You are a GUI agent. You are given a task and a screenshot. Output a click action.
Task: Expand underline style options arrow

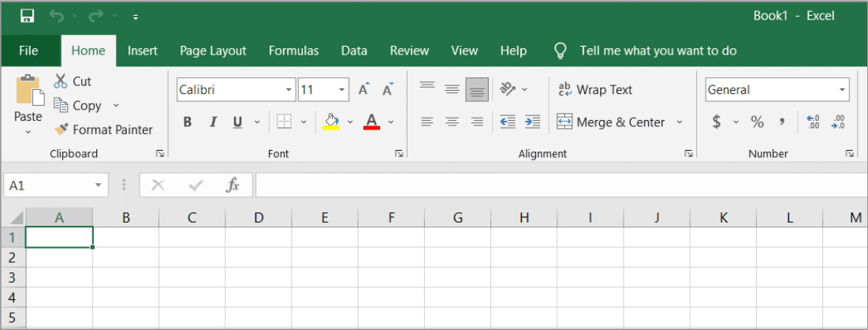[257, 122]
